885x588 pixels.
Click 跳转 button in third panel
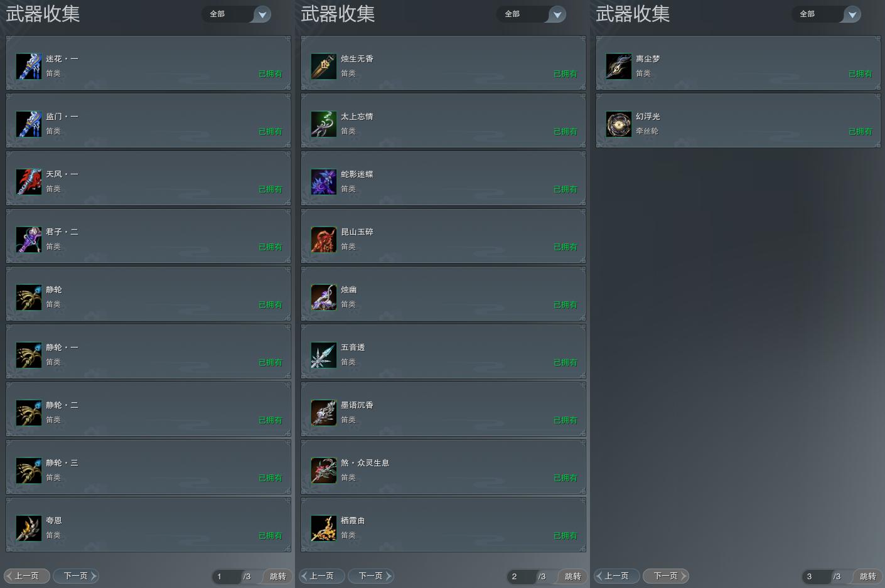pyautogui.click(x=867, y=576)
